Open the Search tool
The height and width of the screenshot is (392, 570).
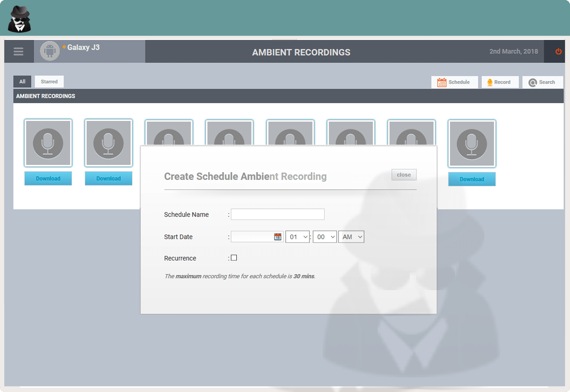[542, 82]
